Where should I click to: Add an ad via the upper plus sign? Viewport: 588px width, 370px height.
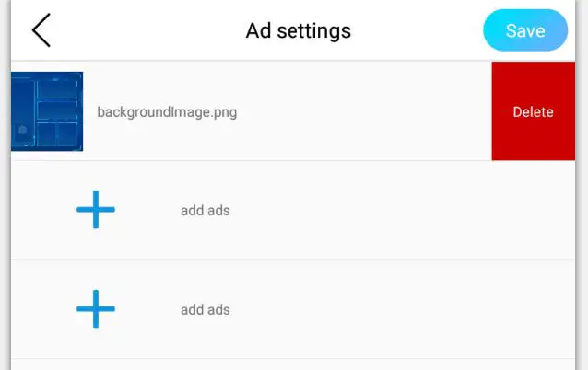coord(96,210)
